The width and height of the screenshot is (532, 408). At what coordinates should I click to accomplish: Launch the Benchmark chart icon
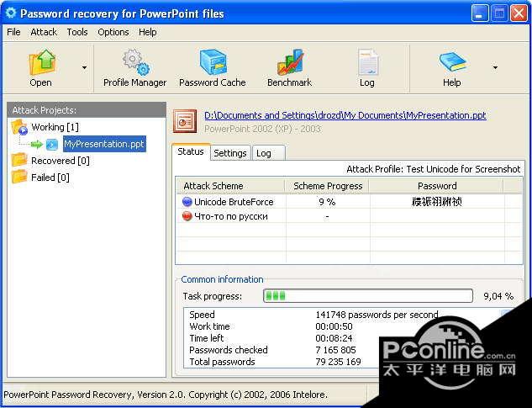[290, 62]
